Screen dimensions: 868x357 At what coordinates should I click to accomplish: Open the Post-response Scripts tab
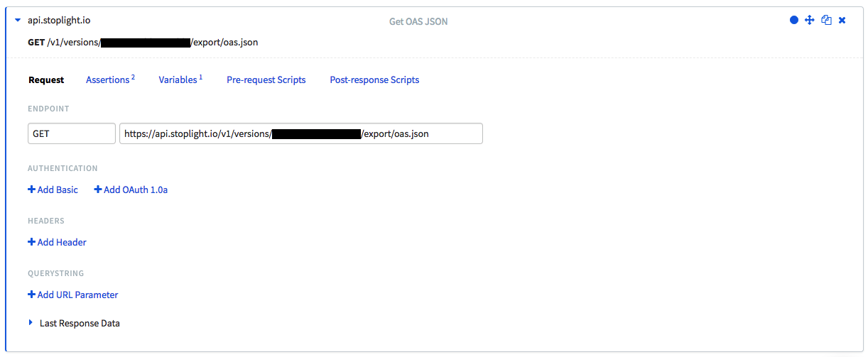[x=374, y=80]
